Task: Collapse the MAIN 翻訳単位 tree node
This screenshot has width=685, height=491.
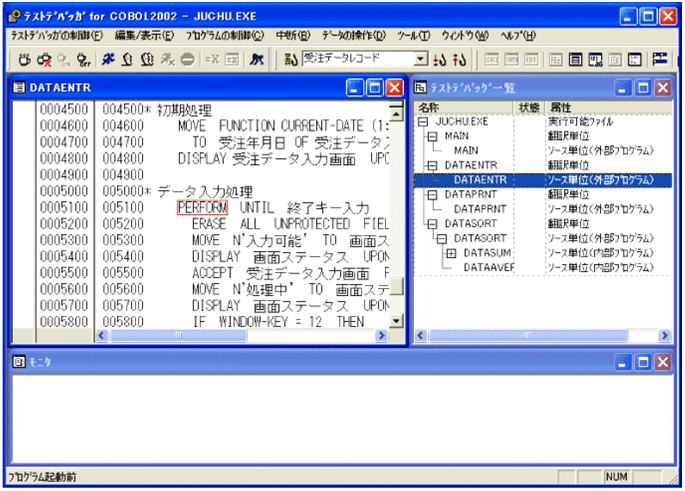Action: point(432,136)
